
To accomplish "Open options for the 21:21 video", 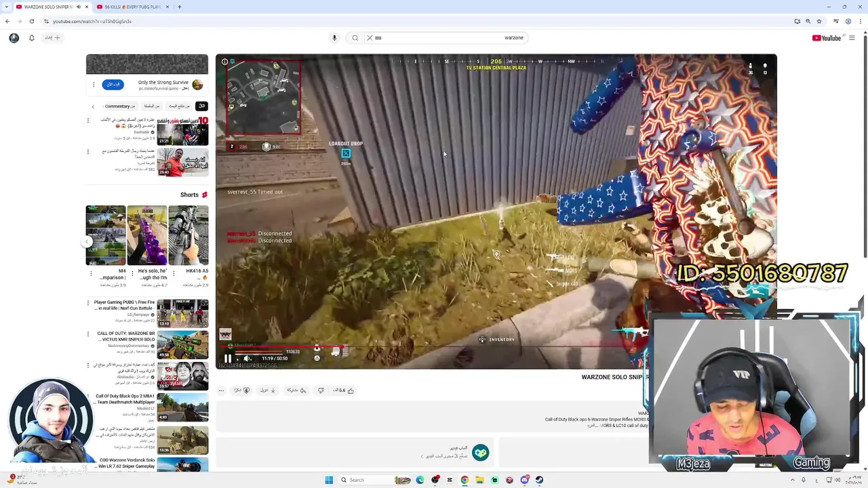I will click(87, 121).
